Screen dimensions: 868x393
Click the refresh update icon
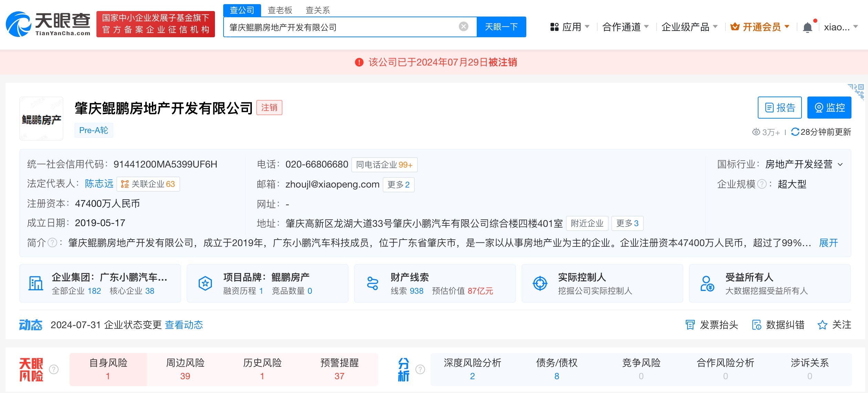click(795, 132)
